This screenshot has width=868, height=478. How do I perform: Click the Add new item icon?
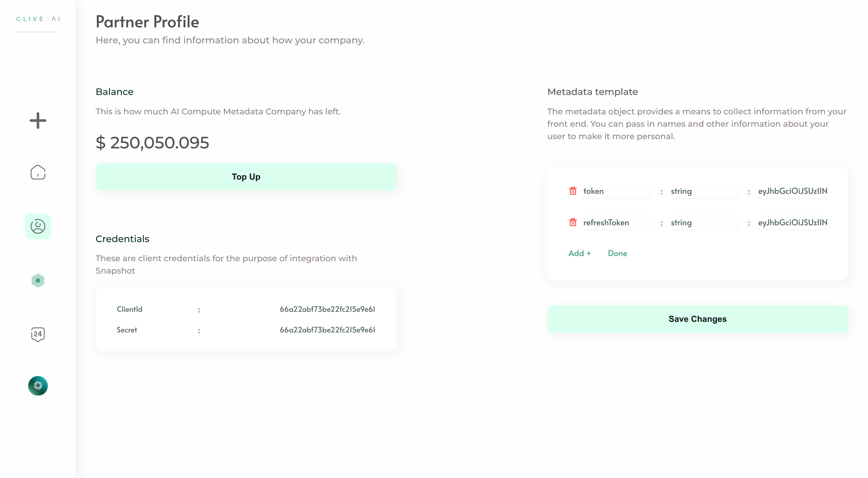pyautogui.click(x=38, y=120)
